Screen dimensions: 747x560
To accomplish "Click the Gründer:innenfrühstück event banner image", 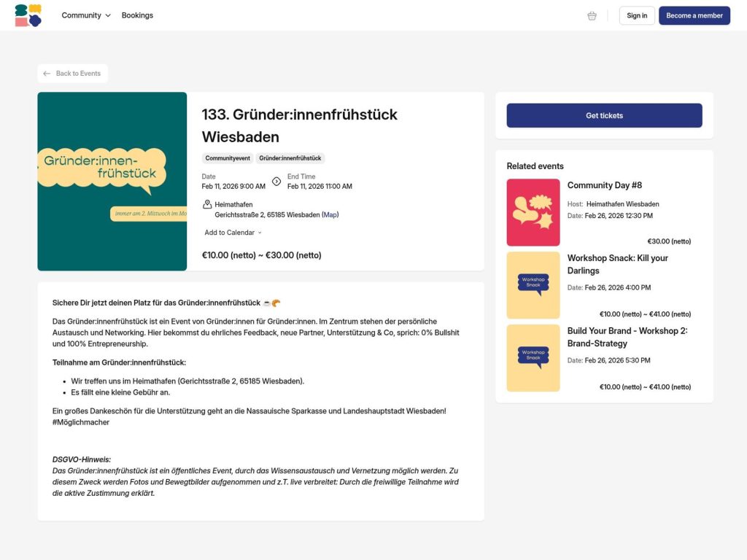I will tap(112, 181).
